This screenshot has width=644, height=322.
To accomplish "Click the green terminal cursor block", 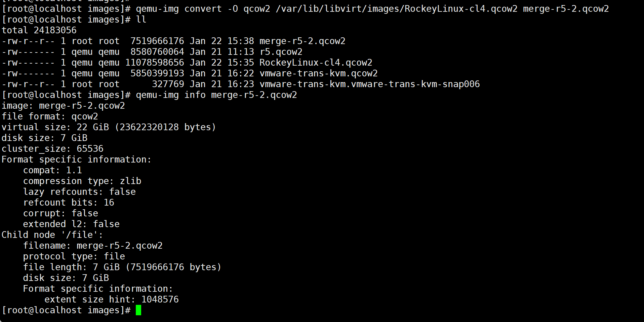I will coord(138,310).
